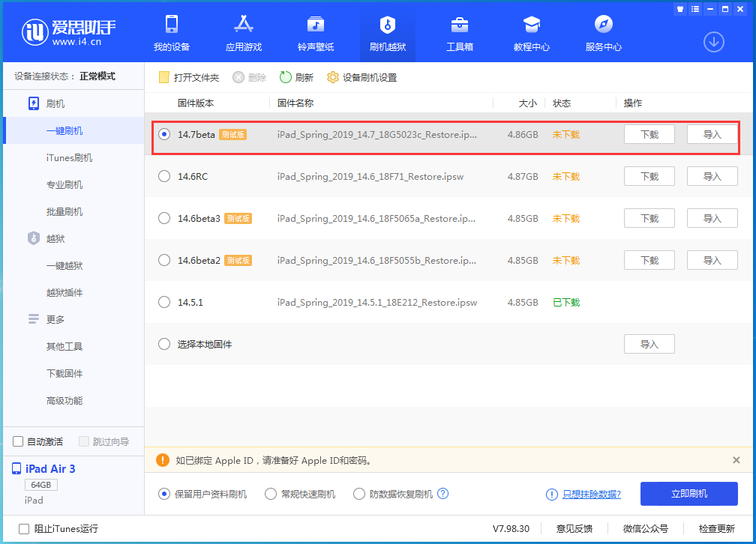
Task: Click the 固件版本 column header
Action: (196, 103)
